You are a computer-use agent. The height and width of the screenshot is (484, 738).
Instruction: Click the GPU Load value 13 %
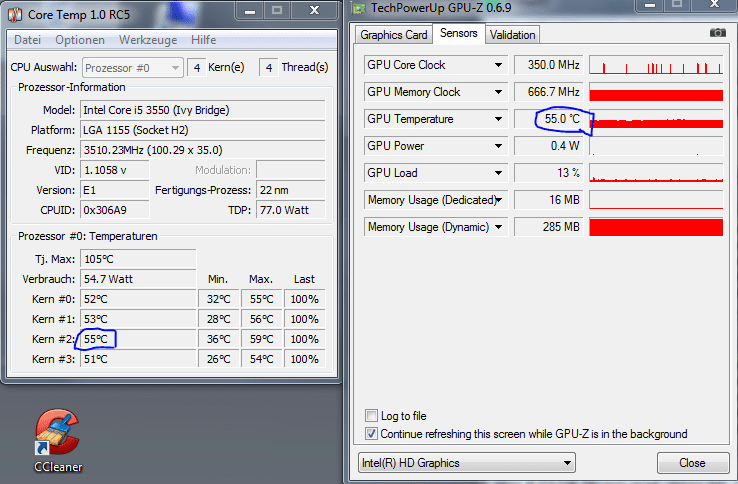548,173
